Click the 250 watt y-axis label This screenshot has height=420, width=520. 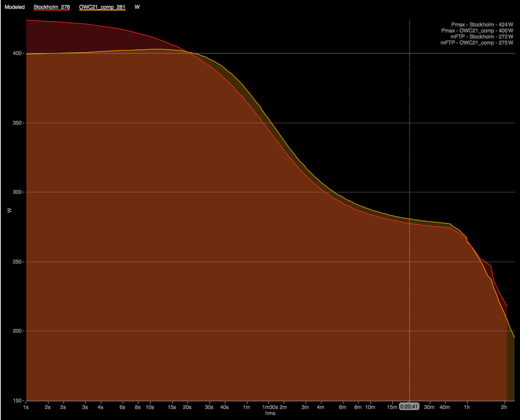pyautogui.click(x=18, y=262)
